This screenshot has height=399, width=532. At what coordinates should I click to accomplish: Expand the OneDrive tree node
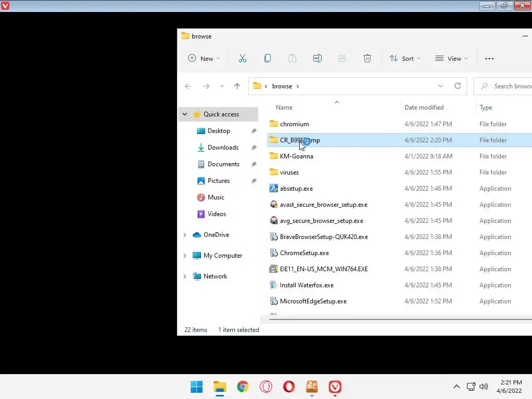pyautogui.click(x=184, y=235)
